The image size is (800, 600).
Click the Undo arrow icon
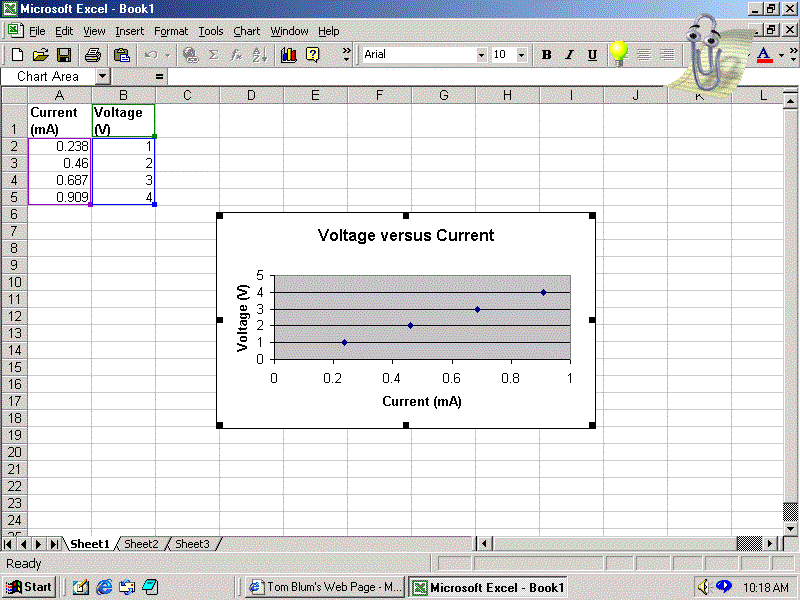[151, 55]
